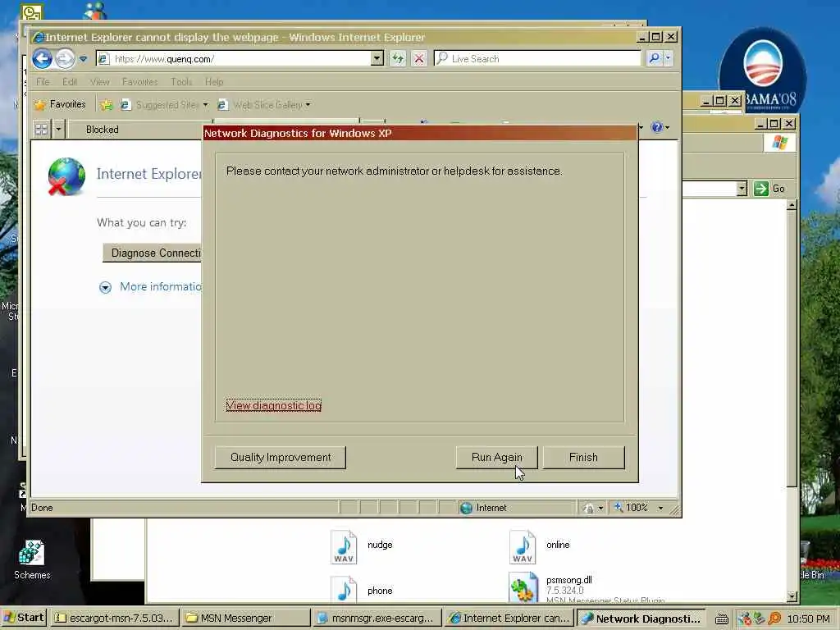This screenshot has width=840, height=630.
Task: Click the Internet Explorer Forward arrow button
Action: pos(66,58)
